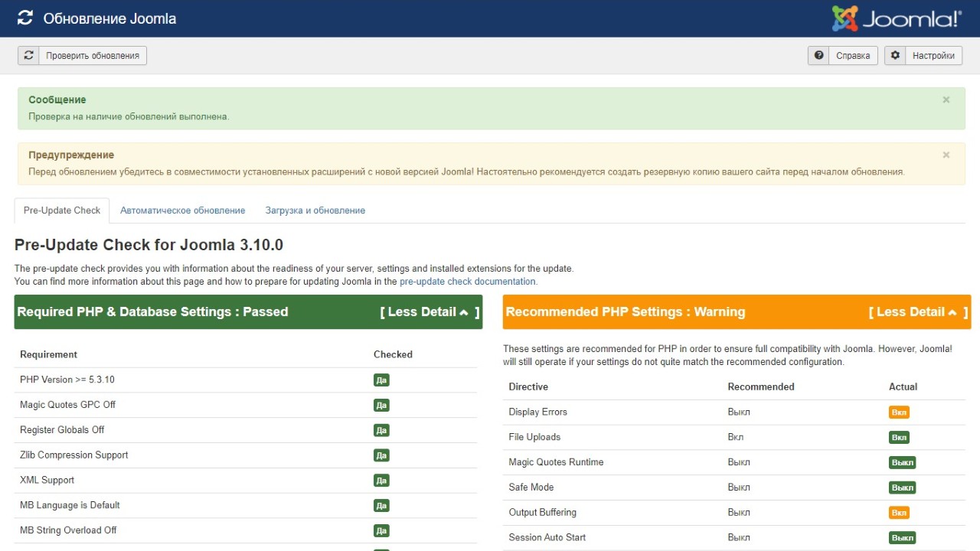Image resolution: width=980 pixels, height=551 pixels.
Task: Click the Recommended PHP Settings : Warning heading
Action: (x=626, y=312)
